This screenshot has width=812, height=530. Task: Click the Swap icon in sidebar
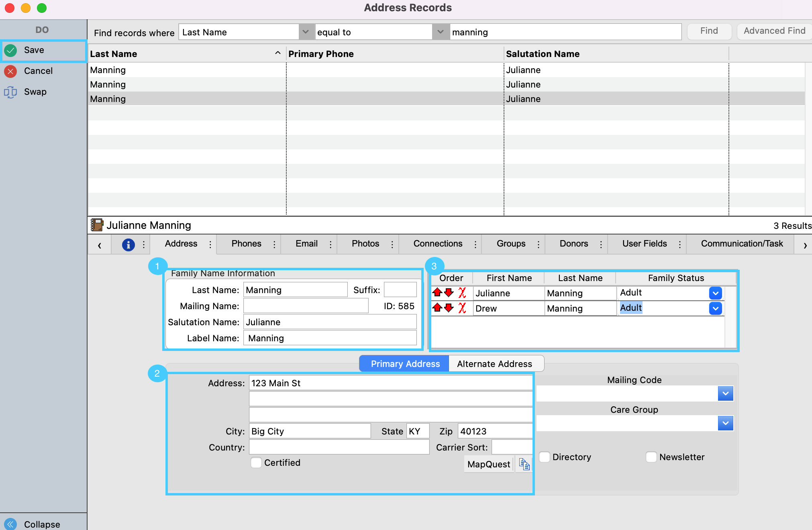(x=11, y=92)
